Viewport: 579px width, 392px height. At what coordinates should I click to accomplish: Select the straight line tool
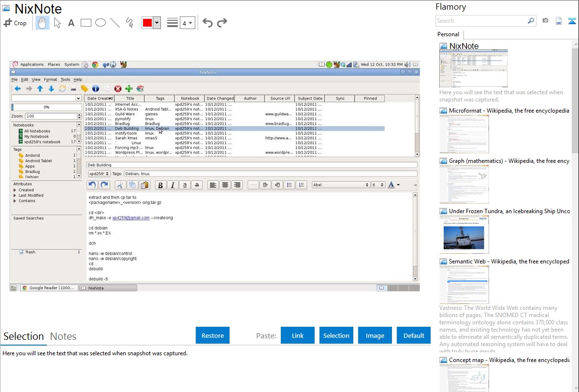pyautogui.click(x=115, y=23)
